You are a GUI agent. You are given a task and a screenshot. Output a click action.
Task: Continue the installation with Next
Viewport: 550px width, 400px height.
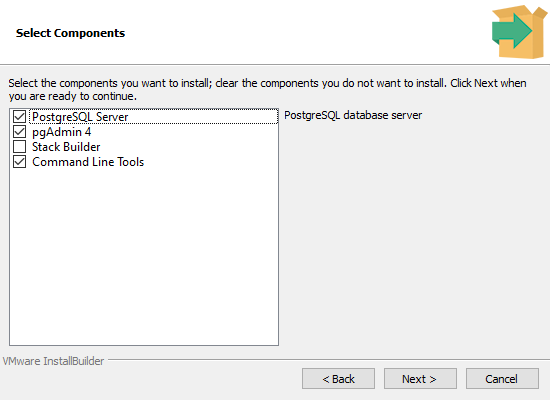(420, 379)
